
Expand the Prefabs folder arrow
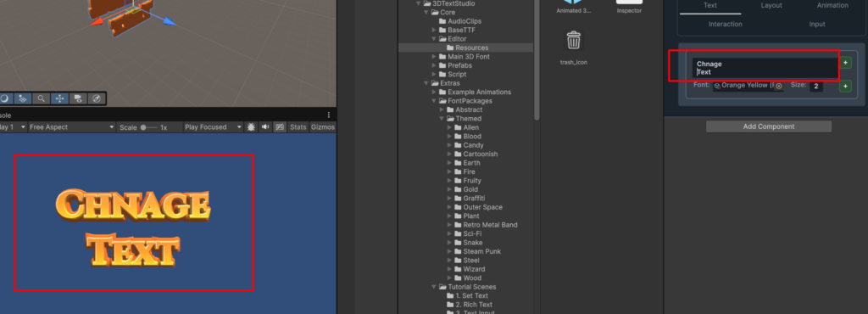click(435, 65)
